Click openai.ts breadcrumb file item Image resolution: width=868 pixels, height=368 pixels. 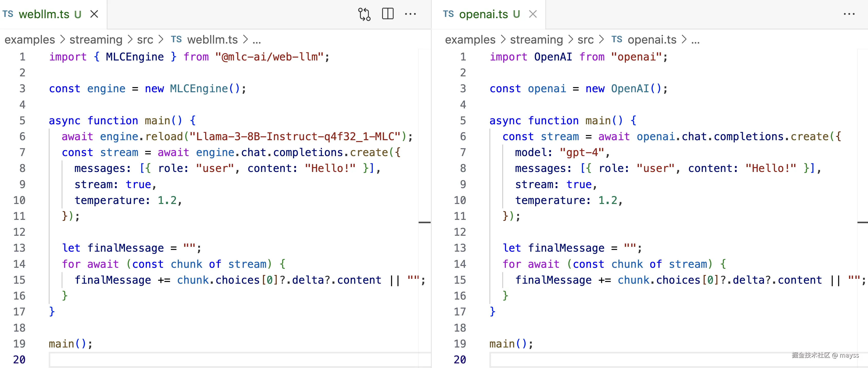pyautogui.click(x=652, y=40)
